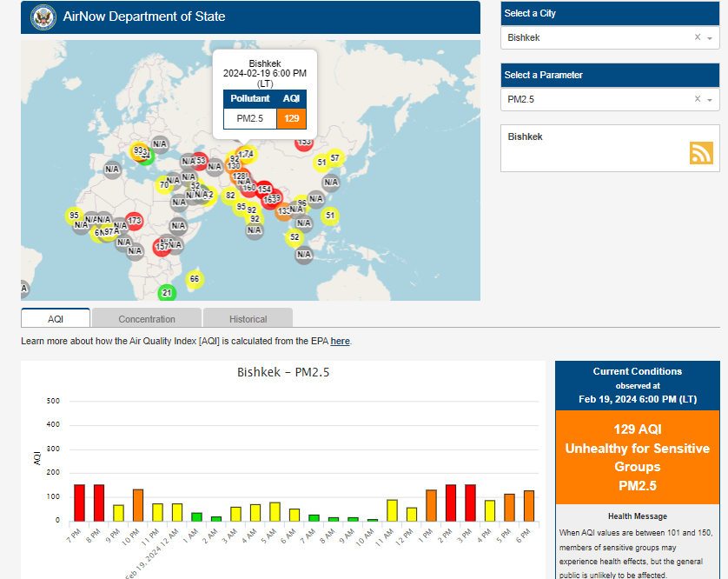Click the red 154 AQI map marker
The width and height of the screenshot is (728, 579).
point(264,190)
